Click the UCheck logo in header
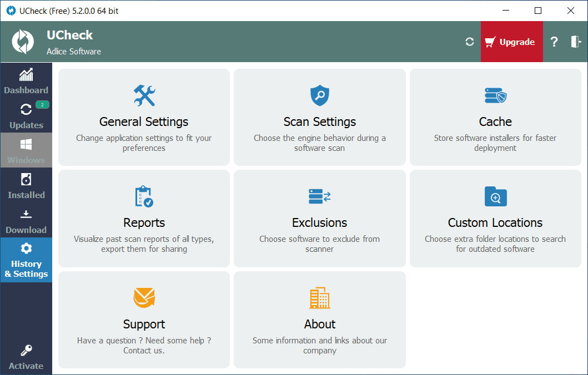This screenshot has width=588, height=375. pos(23,42)
